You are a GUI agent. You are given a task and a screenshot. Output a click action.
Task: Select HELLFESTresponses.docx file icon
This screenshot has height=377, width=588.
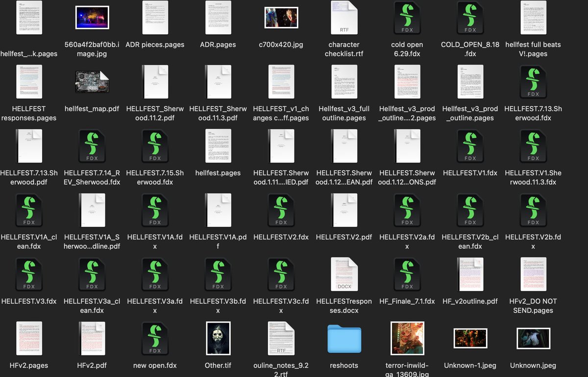point(344,274)
